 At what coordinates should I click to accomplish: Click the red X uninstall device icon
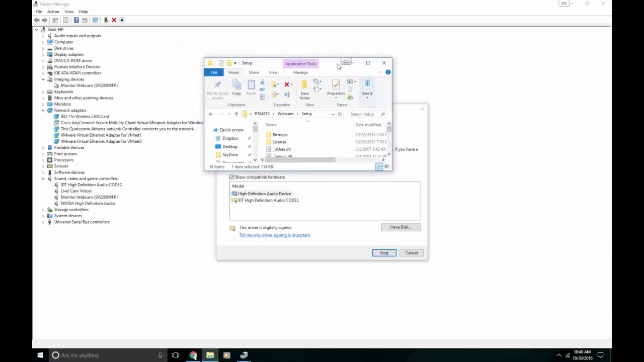point(114,20)
